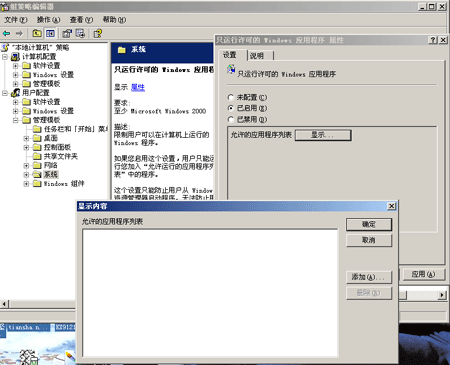
Task: Open the 文件 menu
Action: point(15,20)
